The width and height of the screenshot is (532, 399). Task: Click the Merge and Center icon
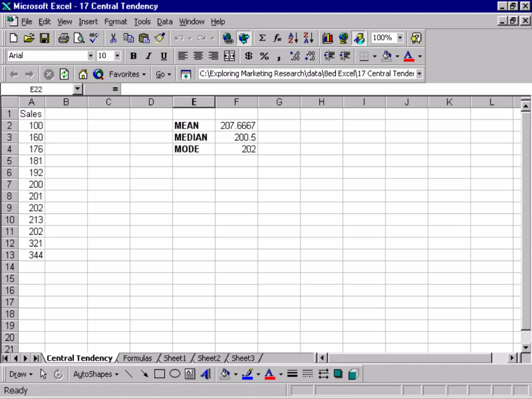(x=229, y=56)
